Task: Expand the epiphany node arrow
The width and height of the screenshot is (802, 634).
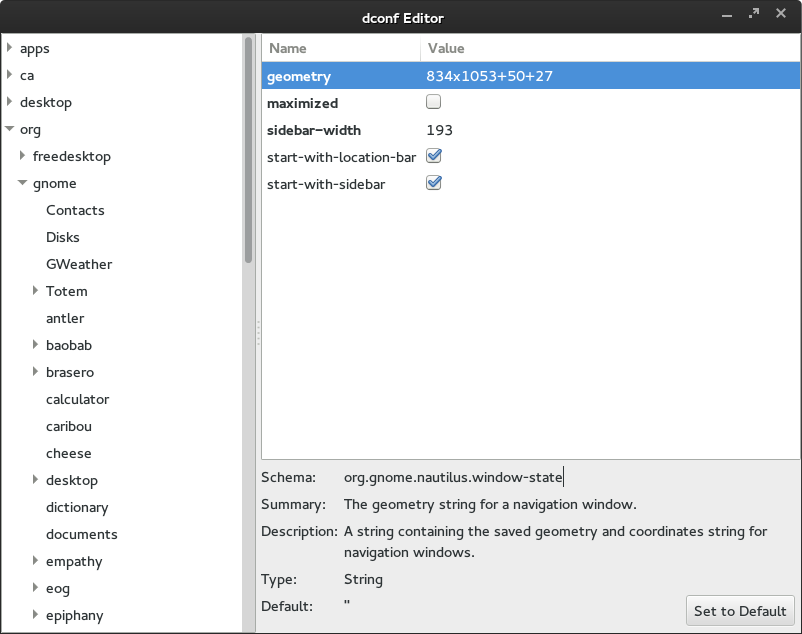Action: (x=35, y=615)
